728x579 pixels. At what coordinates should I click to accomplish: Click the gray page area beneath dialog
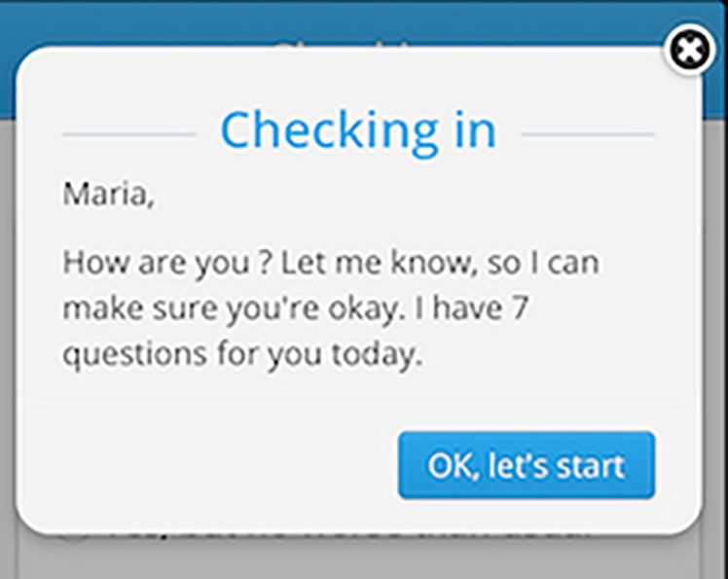tap(362, 561)
